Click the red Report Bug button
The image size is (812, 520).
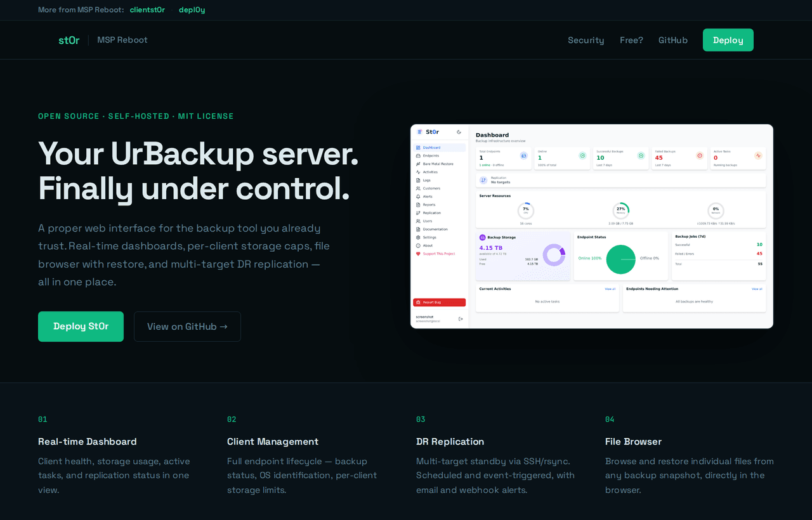pyautogui.click(x=439, y=302)
